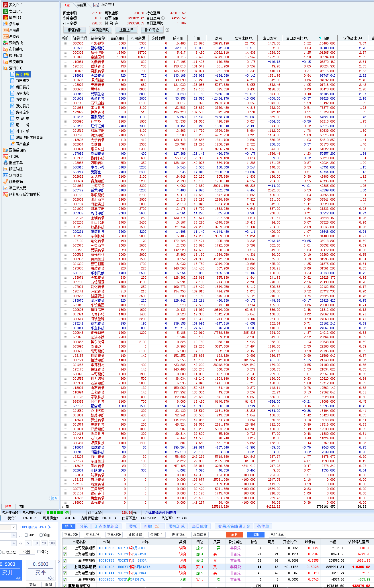The image size is (374, 588).
Task: Click the blue 卖开 order button
Action: (11, 570)
